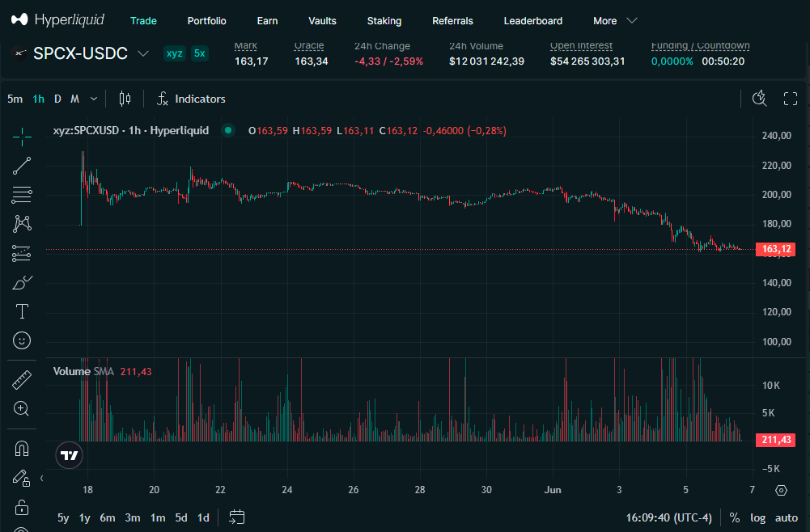
Task: Set chart range to 3m
Action: (x=133, y=517)
